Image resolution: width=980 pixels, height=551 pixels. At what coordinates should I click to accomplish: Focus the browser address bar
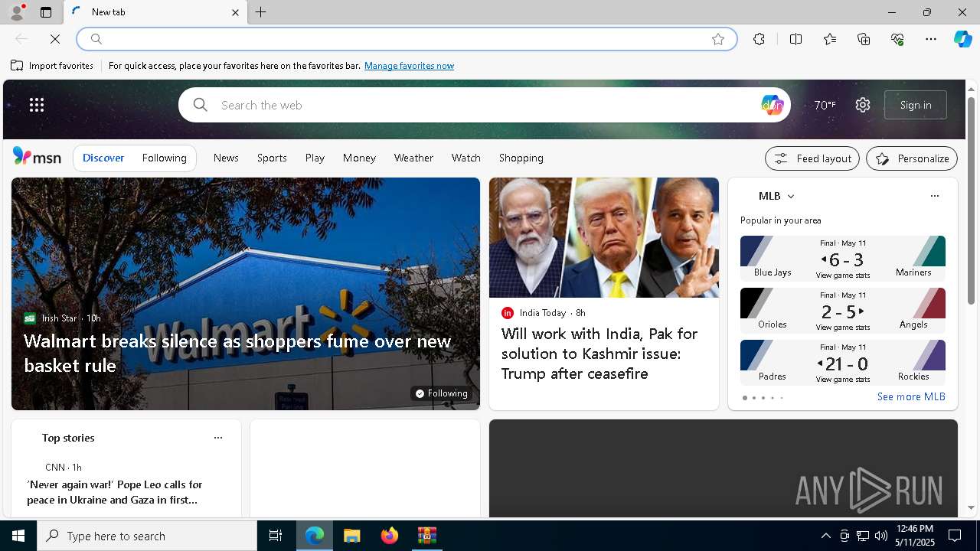(406, 39)
